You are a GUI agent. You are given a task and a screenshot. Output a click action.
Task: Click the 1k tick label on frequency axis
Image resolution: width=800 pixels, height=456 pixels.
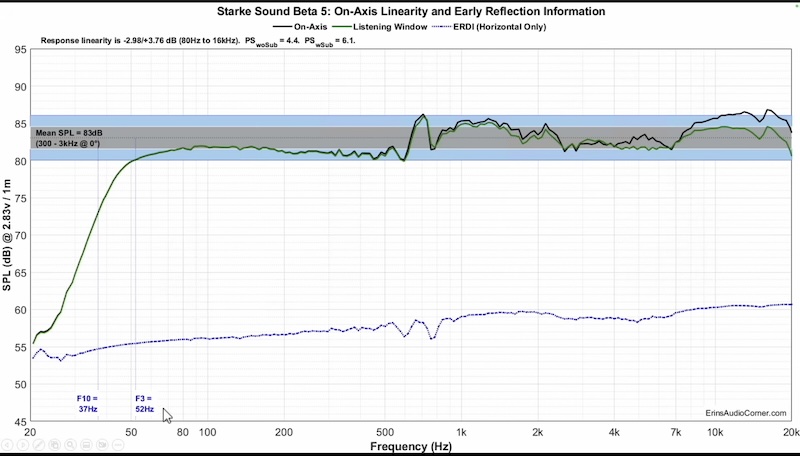coord(461,433)
